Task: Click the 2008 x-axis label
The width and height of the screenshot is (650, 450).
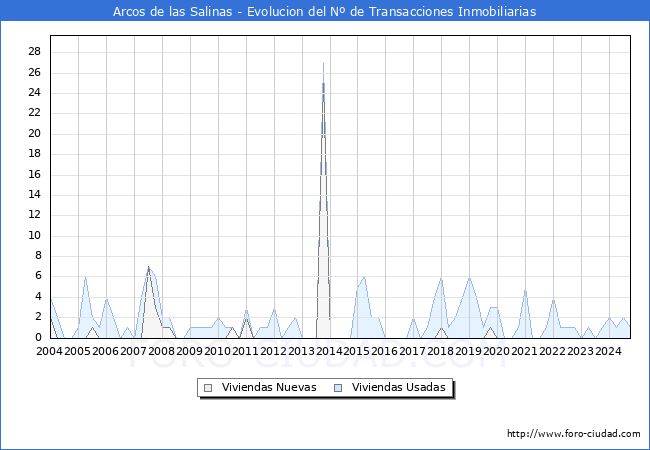Action: 161,351
